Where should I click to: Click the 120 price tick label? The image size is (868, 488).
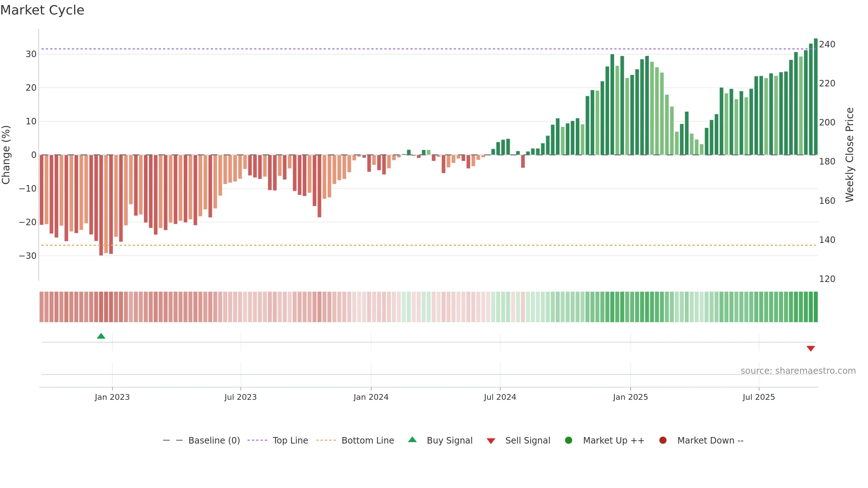point(827,279)
